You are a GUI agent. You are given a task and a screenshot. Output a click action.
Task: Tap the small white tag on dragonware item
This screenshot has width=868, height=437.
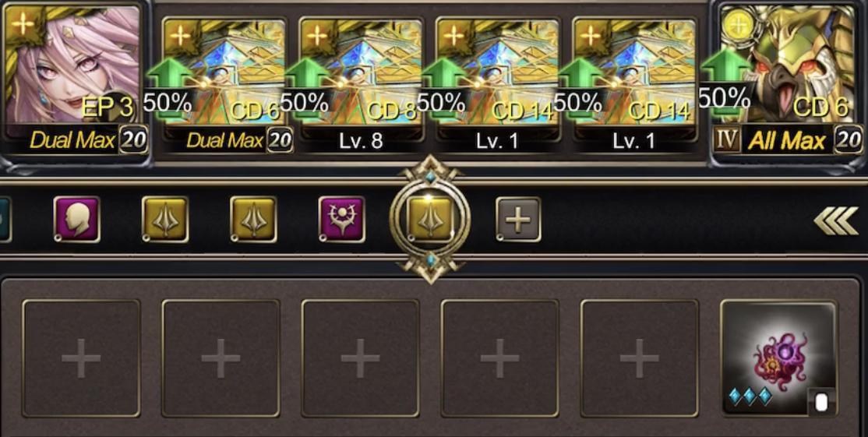click(x=821, y=404)
